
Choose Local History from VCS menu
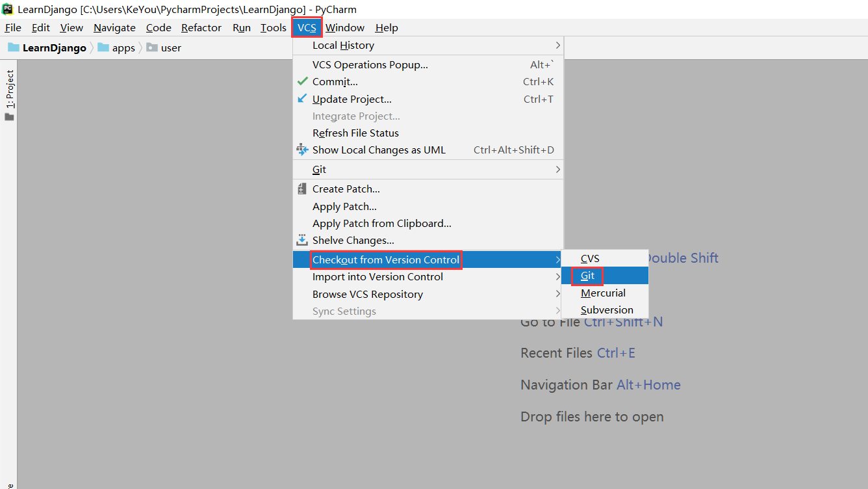(429, 45)
